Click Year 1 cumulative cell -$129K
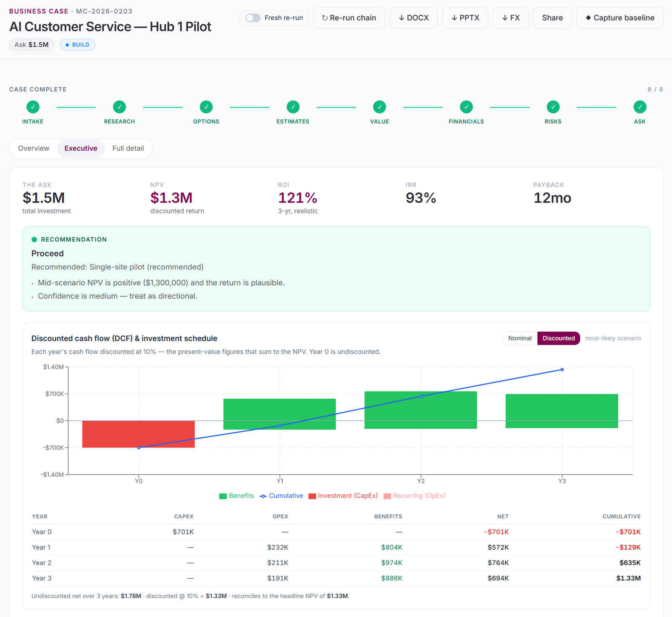The width and height of the screenshot is (672, 617). (628, 547)
